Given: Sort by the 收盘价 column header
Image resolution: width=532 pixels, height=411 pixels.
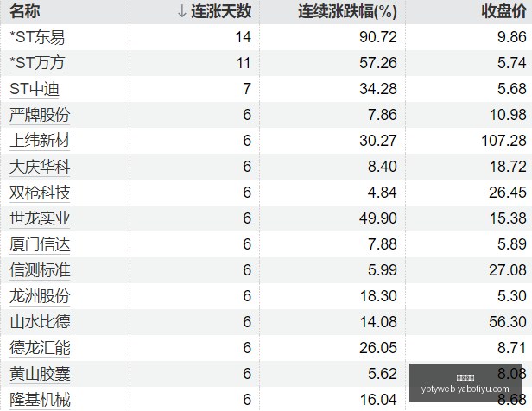Looking at the screenshot, I should pos(503,11).
